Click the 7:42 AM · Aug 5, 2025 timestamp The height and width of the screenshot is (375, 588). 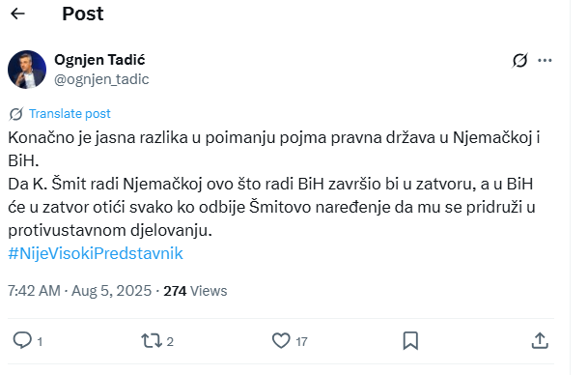[x=79, y=291]
